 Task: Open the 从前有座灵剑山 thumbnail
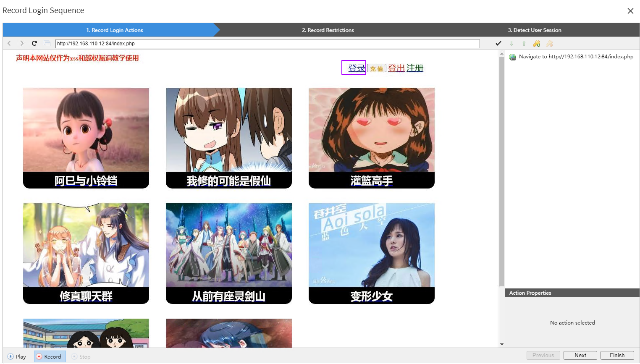tap(229, 245)
